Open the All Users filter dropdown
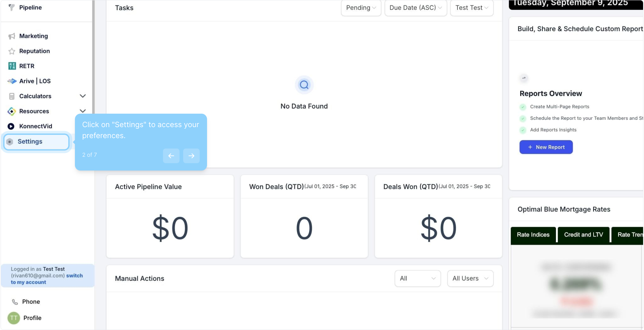 [x=470, y=278]
